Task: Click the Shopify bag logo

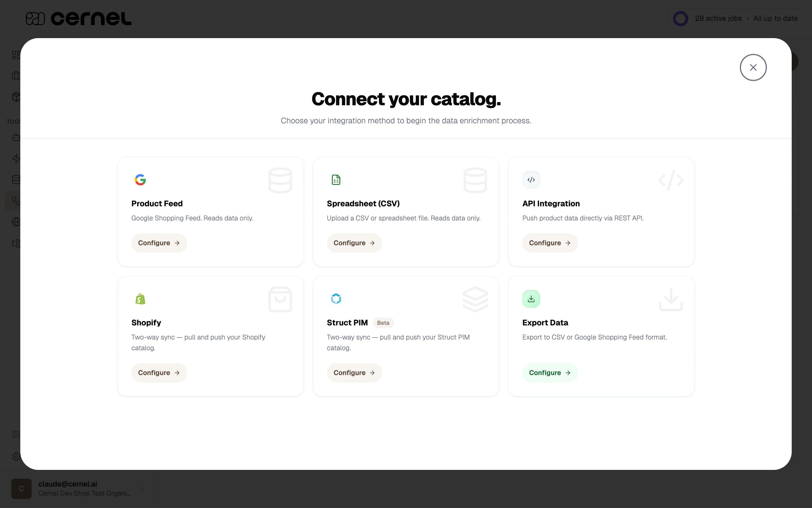Action: click(x=140, y=299)
